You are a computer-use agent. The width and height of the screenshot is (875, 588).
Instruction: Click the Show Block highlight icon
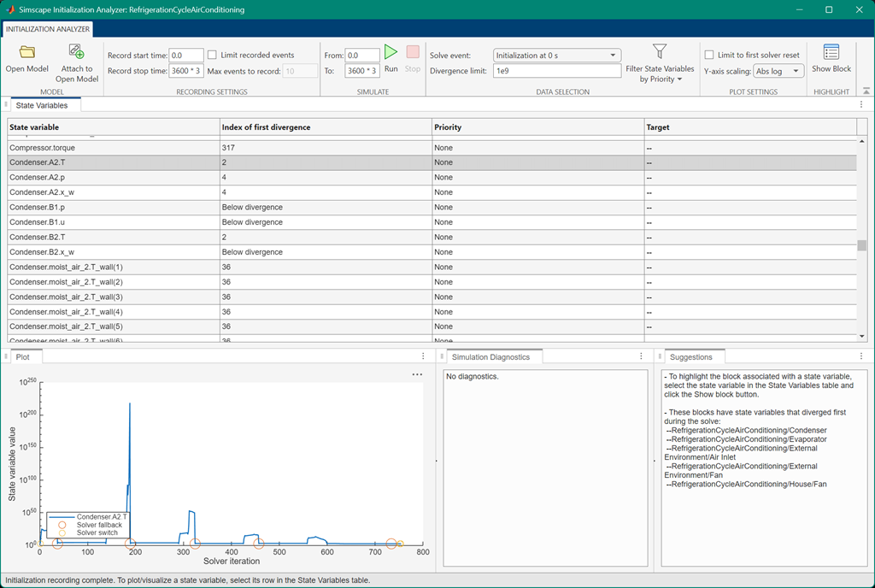830,55
